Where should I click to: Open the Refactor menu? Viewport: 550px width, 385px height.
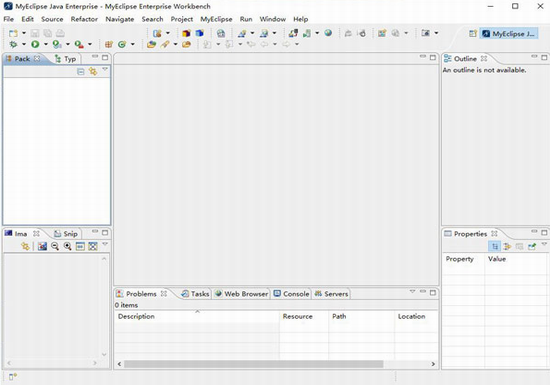pyautogui.click(x=84, y=19)
